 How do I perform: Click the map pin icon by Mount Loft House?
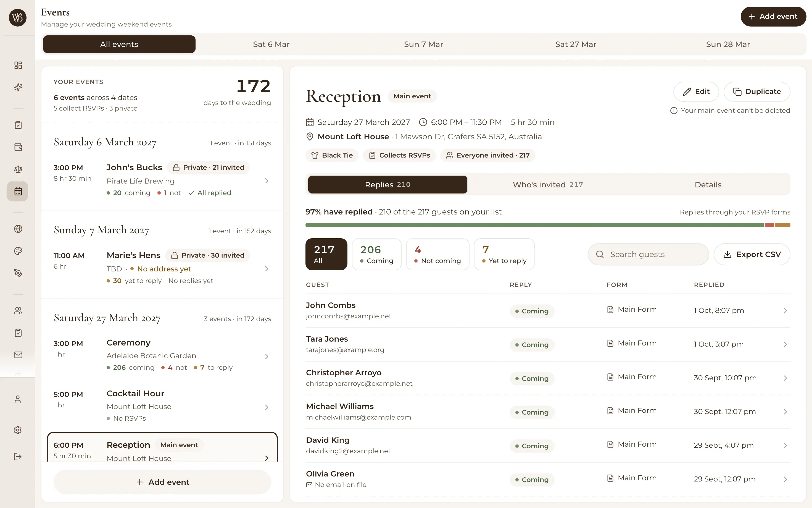[310, 137]
